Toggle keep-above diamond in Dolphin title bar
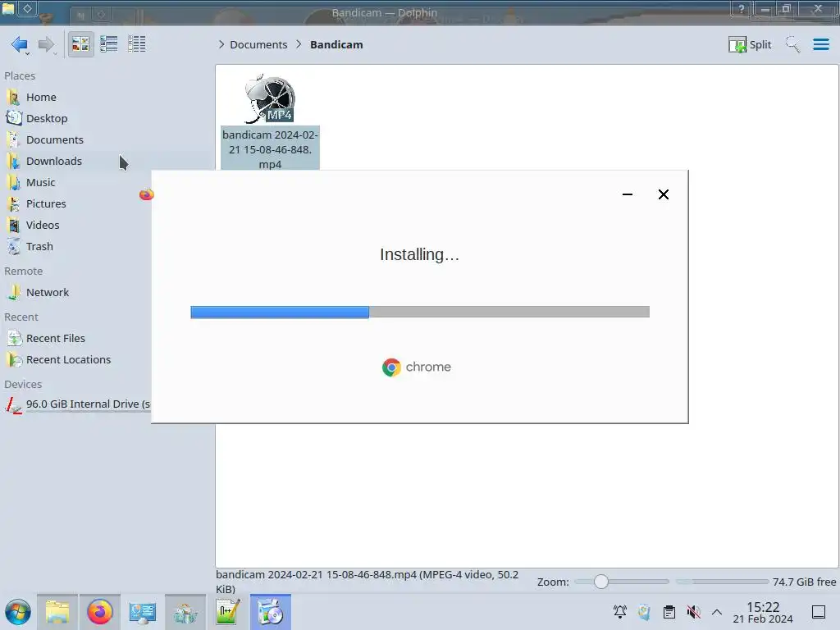The width and height of the screenshot is (840, 630). tap(27, 8)
